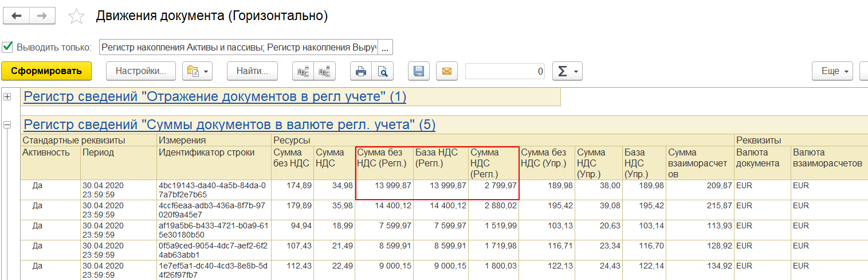Uncheck the 'Выводить только' checkbox
The width and height of the screenshot is (868, 280).
pyautogui.click(x=7, y=46)
